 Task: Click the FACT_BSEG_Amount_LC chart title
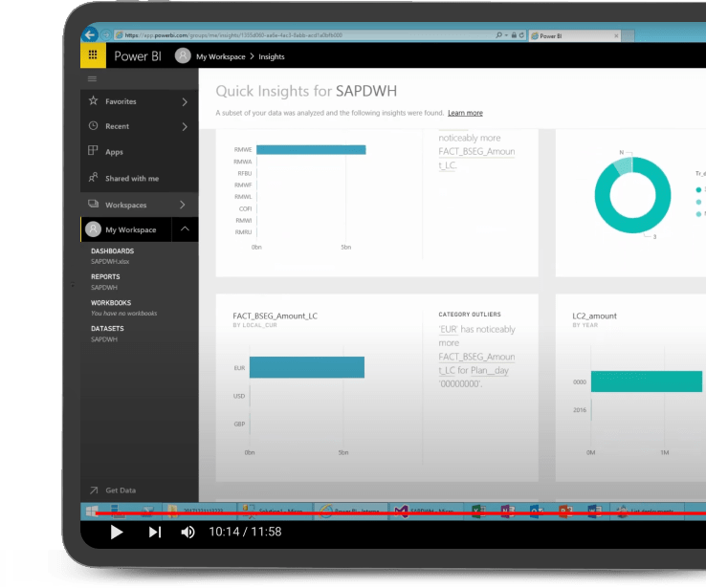click(x=276, y=316)
